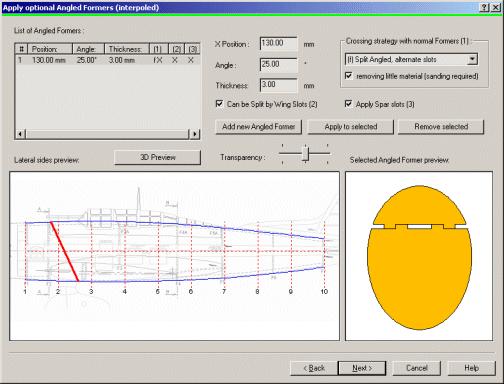Open the 3D Preview
504x384 pixels.
pyautogui.click(x=158, y=157)
